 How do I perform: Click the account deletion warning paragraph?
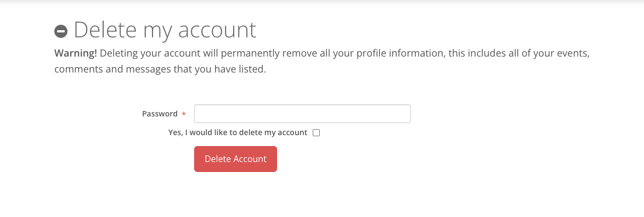click(x=322, y=61)
